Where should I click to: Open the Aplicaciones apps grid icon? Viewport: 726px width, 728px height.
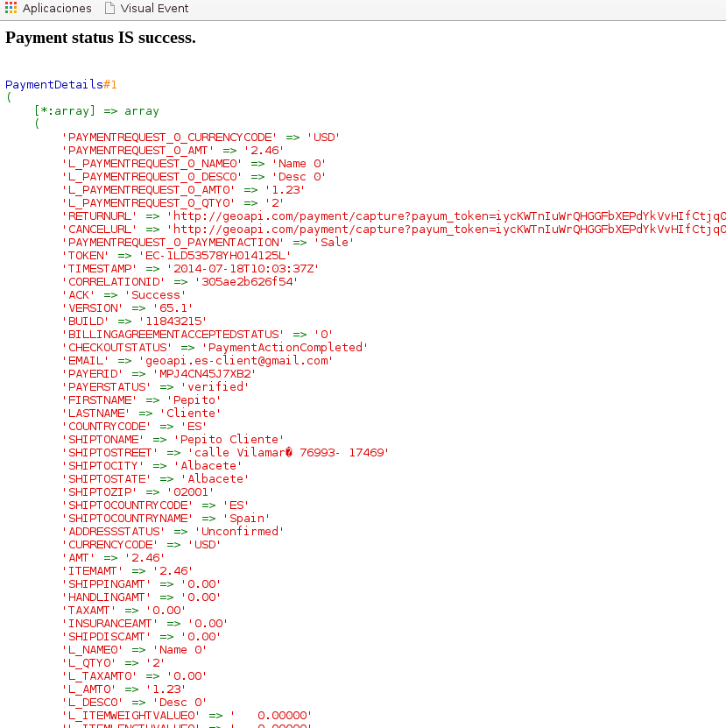pyautogui.click(x=11, y=8)
